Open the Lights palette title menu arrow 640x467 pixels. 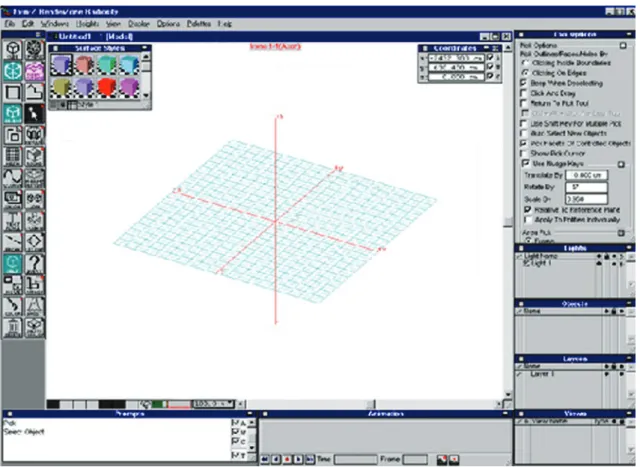pyautogui.click(x=629, y=248)
